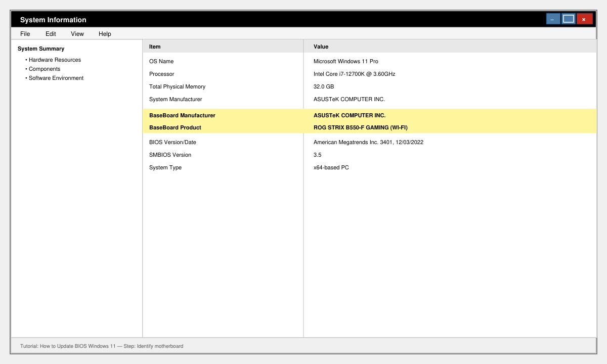The height and width of the screenshot is (364, 607).
Task: Select the BaseBoard Product label
Action: pyautogui.click(x=175, y=127)
